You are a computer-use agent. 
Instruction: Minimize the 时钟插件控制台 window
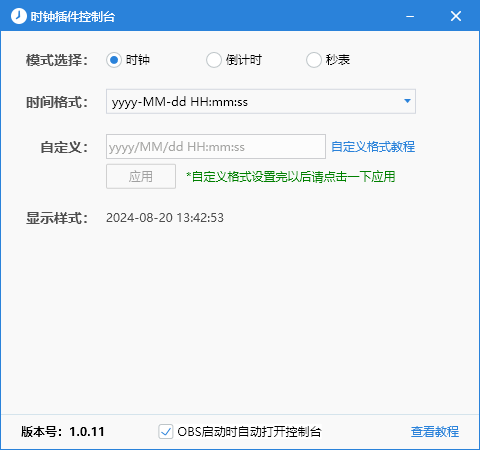(410, 16)
